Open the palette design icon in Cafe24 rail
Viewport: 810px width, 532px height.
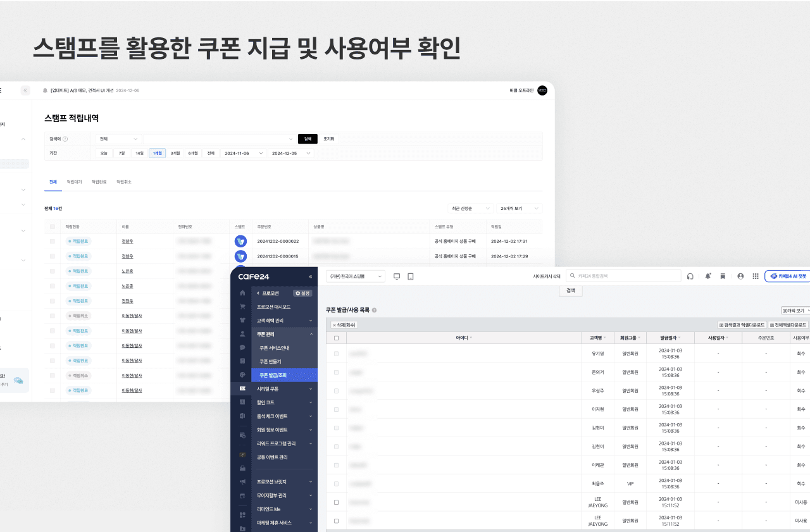click(242, 374)
